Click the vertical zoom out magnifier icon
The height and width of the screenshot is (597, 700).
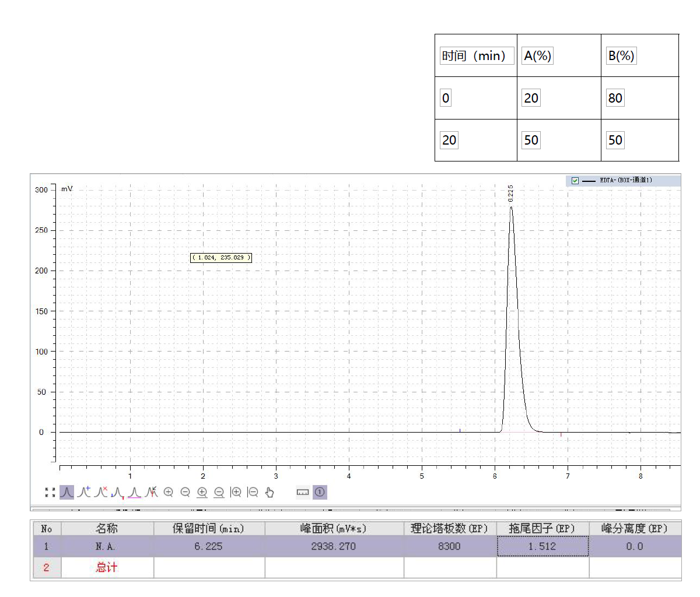253,493
